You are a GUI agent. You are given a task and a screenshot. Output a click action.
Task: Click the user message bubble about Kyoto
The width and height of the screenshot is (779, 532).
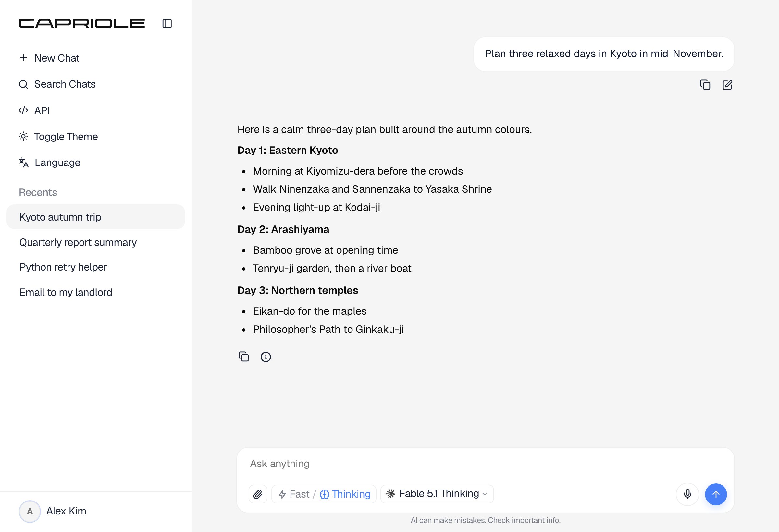[x=604, y=54]
